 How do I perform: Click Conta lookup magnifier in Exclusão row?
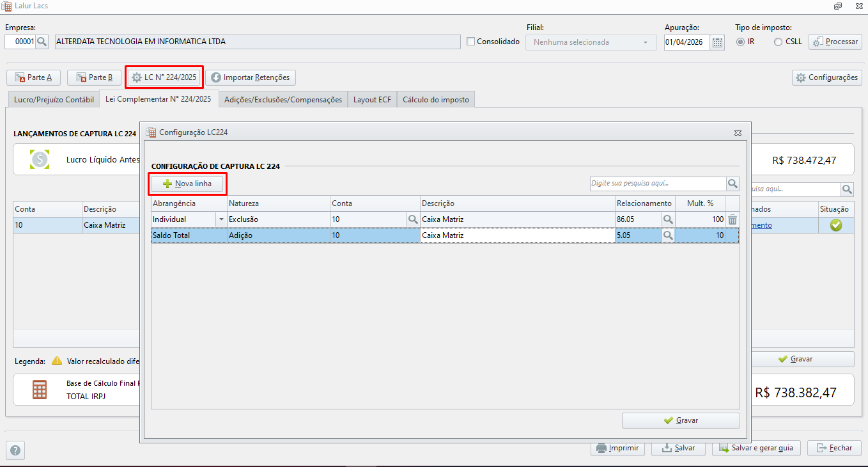pyautogui.click(x=413, y=219)
